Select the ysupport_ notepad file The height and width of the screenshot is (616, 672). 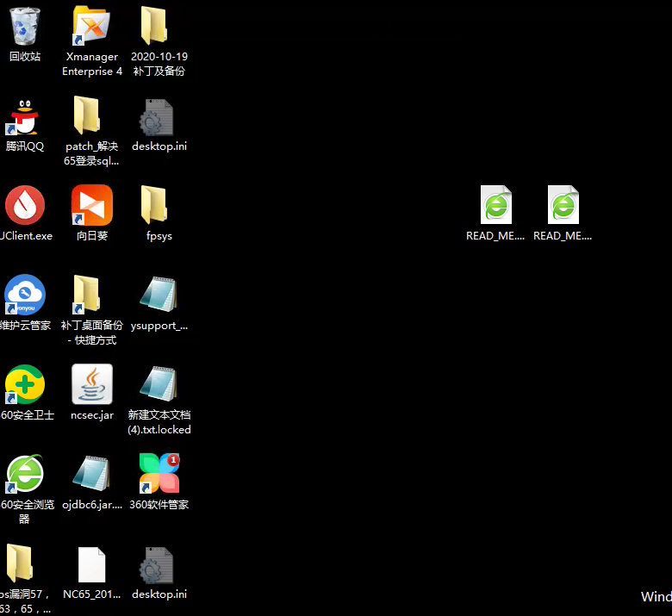point(159,296)
